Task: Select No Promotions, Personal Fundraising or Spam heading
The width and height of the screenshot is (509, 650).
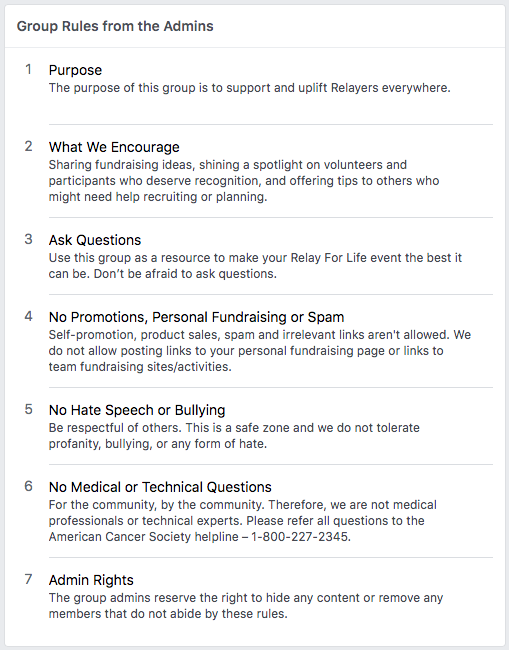Action: (196, 317)
